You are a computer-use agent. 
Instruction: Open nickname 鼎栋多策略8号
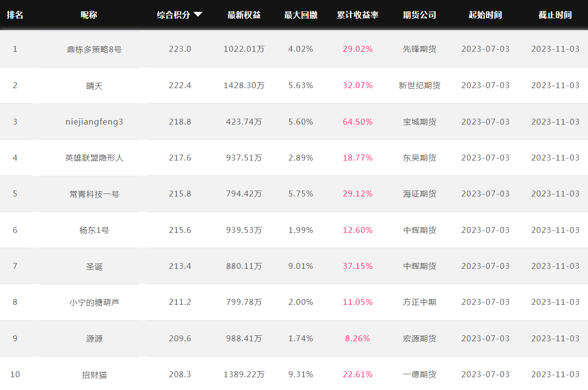[x=94, y=49]
